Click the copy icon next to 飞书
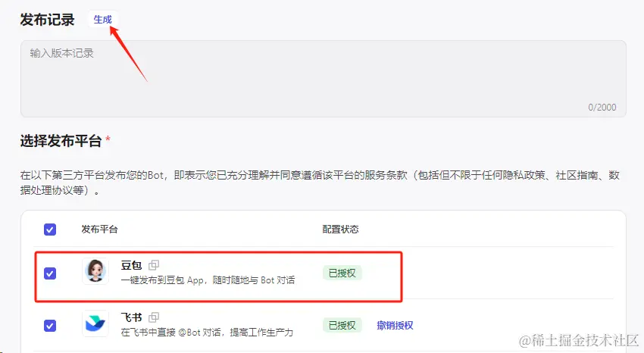Image resolution: width=644 pixels, height=353 pixels. [154, 317]
